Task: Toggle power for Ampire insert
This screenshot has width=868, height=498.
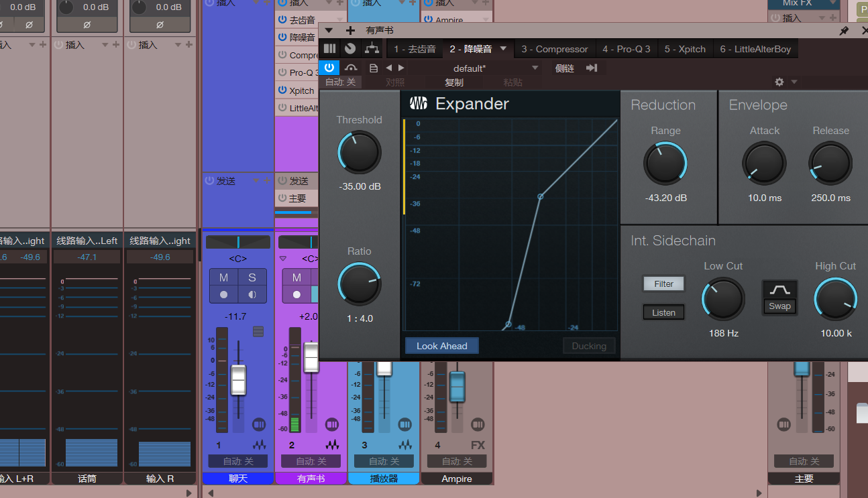Action: (428, 20)
